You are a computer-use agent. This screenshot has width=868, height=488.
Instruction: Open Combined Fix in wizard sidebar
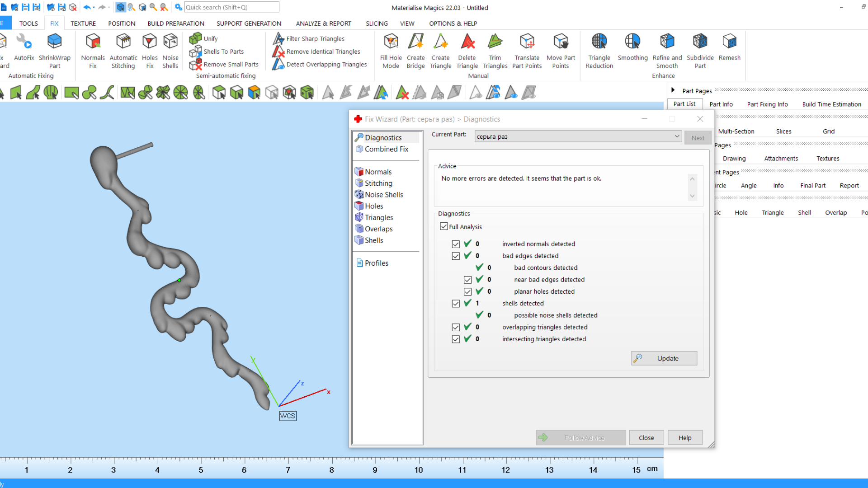pyautogui.click(x=382, y=149)
